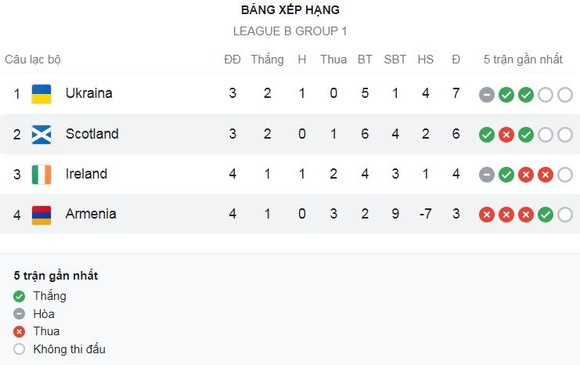The image size is (580, 365).
Task: Click the SBT column header
Action: (395, 60)
